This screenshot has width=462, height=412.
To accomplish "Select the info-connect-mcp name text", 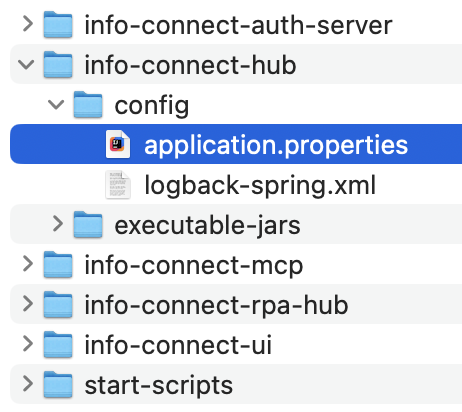I will pyautogui.click(x=194, y=266).
